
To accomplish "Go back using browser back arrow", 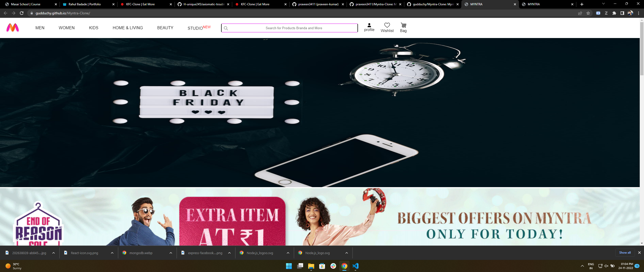I will point(6,13).
